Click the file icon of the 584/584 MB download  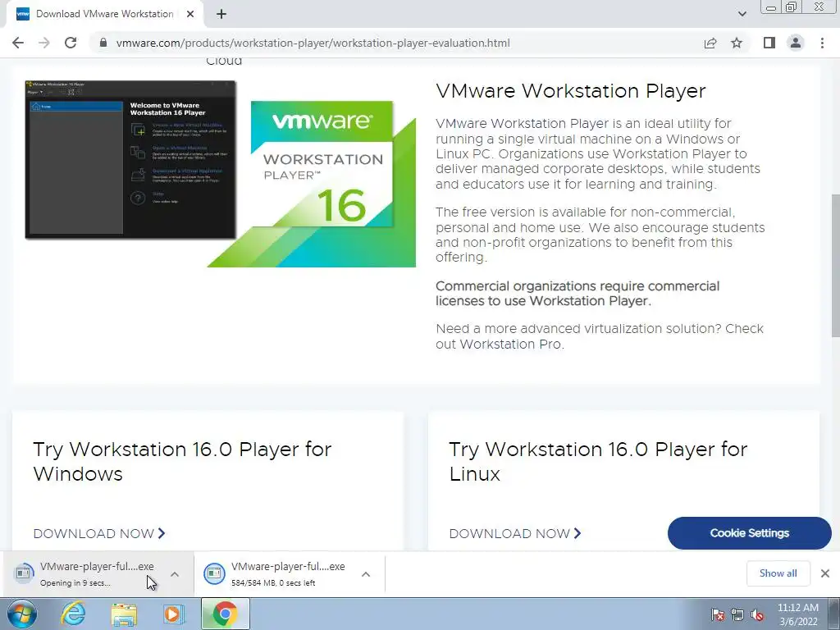[x=214, y=573]
